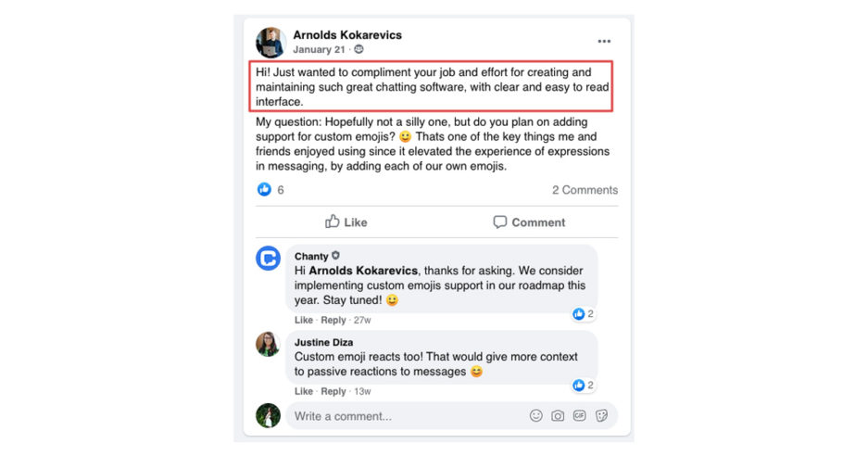Viewport: 868px width, 456px height.
Task: Reply to Justine Diza's comment
Action: click(x=333, y=391)
